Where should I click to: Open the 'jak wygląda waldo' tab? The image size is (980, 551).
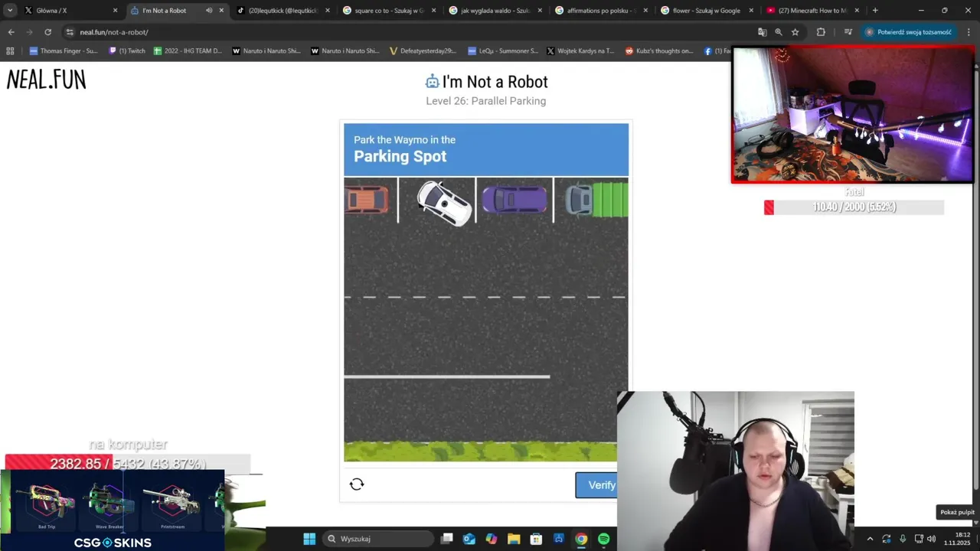click(495, 11)
